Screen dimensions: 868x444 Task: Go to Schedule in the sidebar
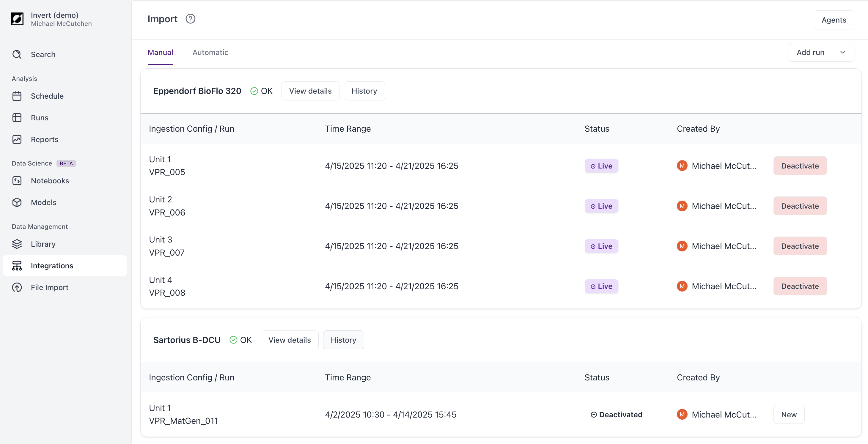(65, 96)
